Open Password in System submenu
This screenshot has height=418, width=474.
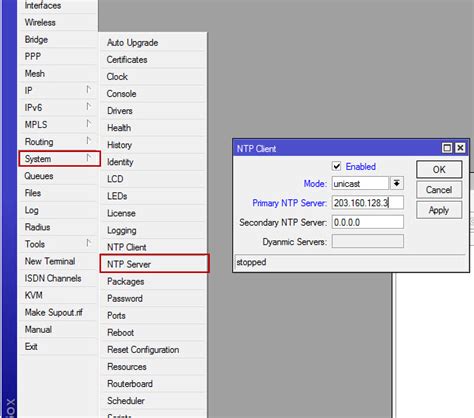pos(153,298)
